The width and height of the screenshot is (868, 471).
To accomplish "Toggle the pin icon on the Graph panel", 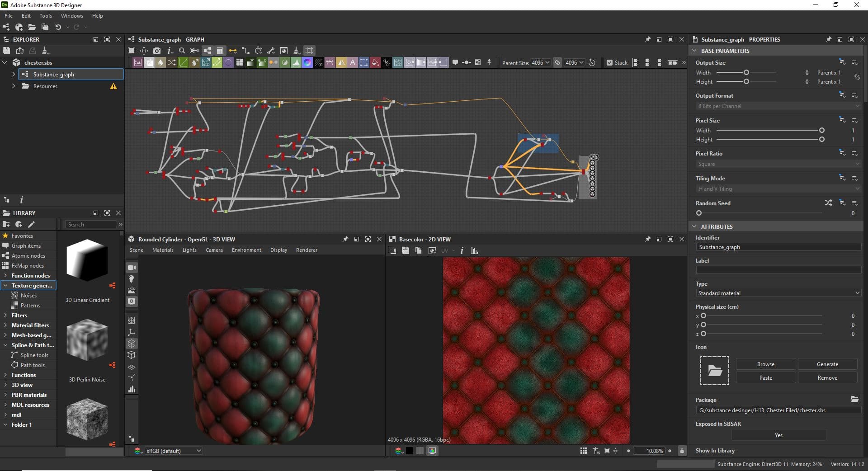I will 647,39.
